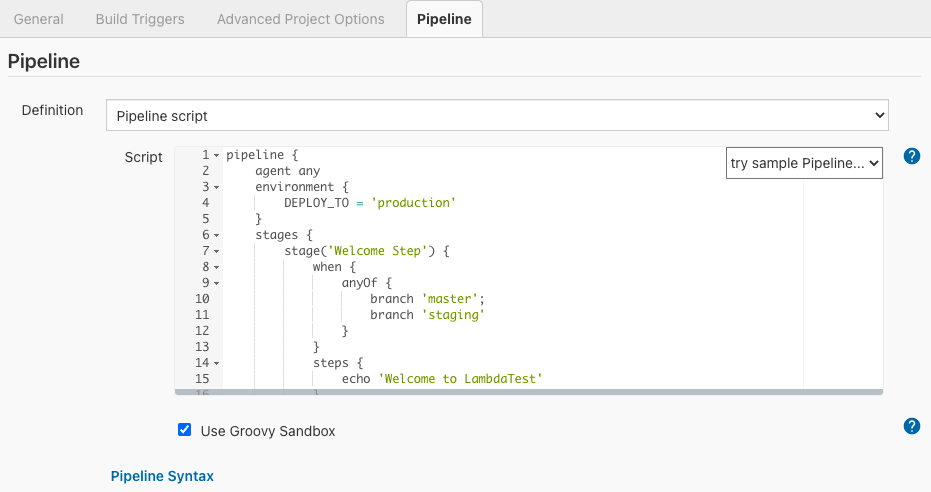The image size is (931, 492).
Task: Click the echo 'Welcome to LambdaTest' code line
Action: tap(441, 379)
